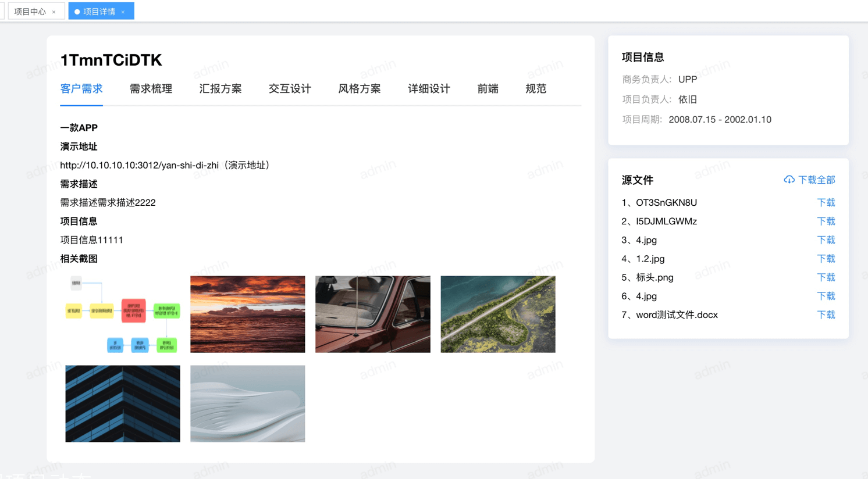Download word测试文件.docx

point(826,314)
